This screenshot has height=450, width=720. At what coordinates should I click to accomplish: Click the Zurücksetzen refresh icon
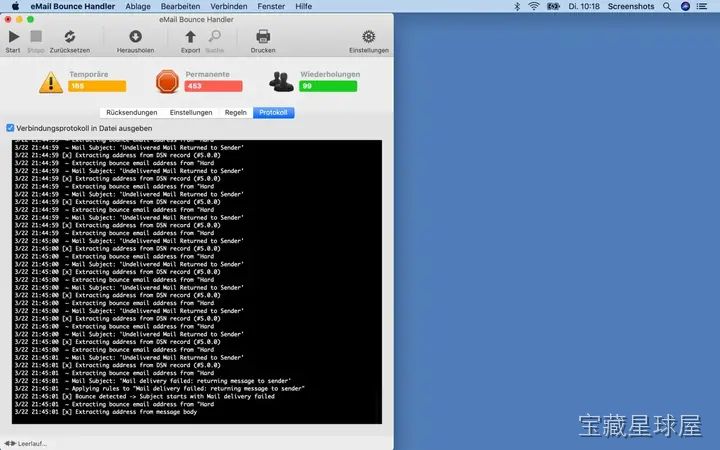tap(69, 36)
